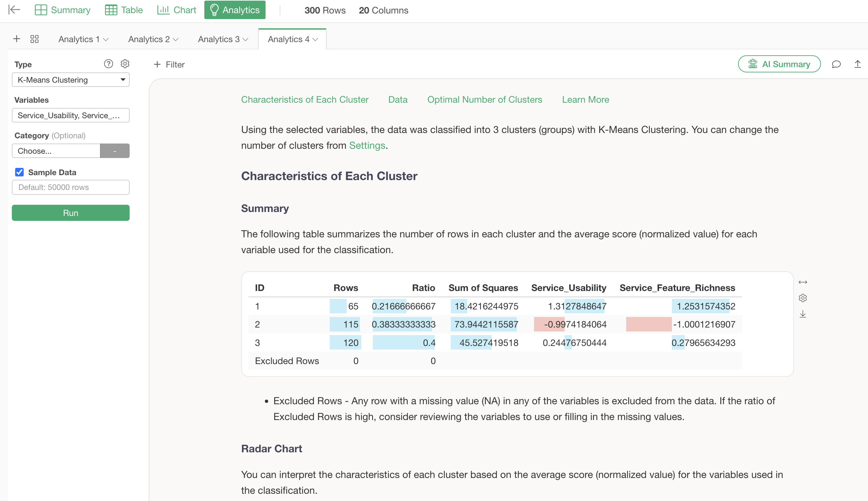Click the back arrow collapse icon
This screenshot has height=501, width=868.
click(14, 10)
